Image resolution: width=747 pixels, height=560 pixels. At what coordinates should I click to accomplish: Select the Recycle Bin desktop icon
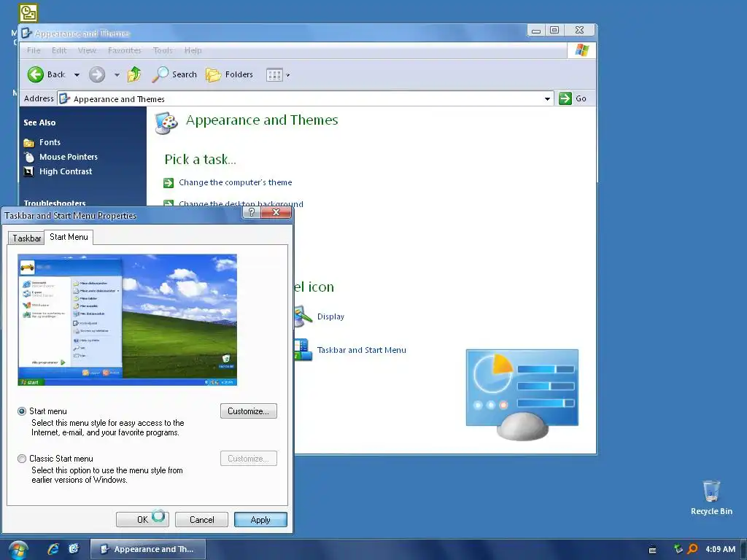pos(711,497)
